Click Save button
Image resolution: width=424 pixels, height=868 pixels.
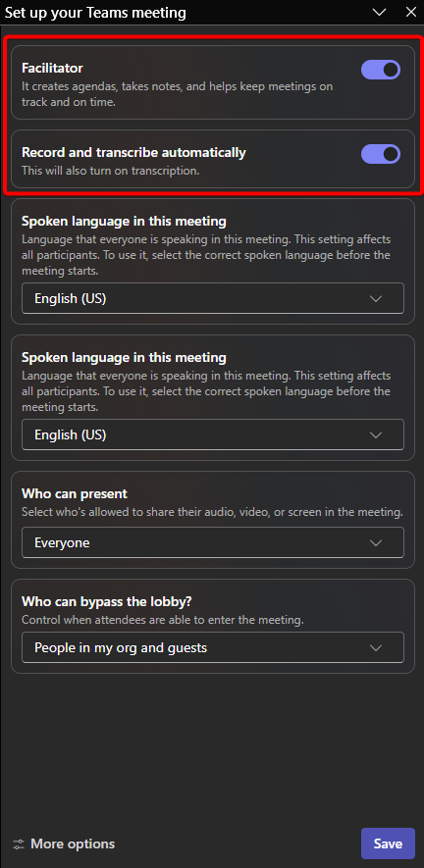(x=388, y=843)
